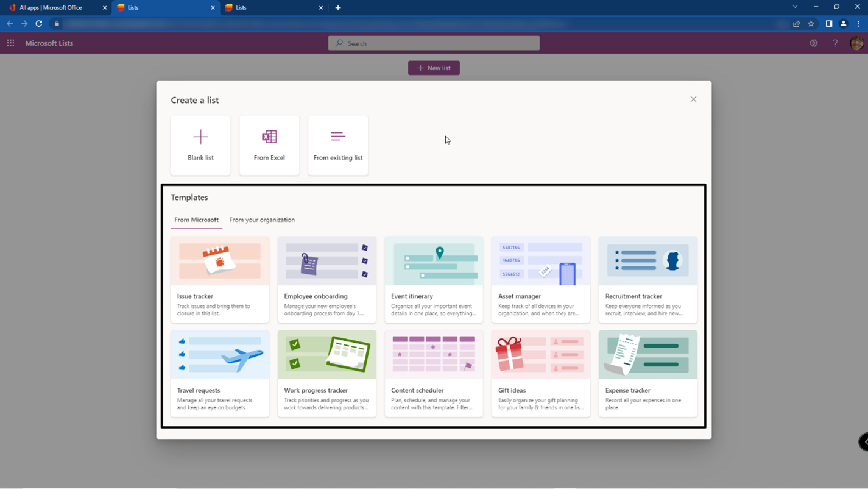The image size is (868, 489).
Task: Open the settings gear icon
Action: coord(814,43)
